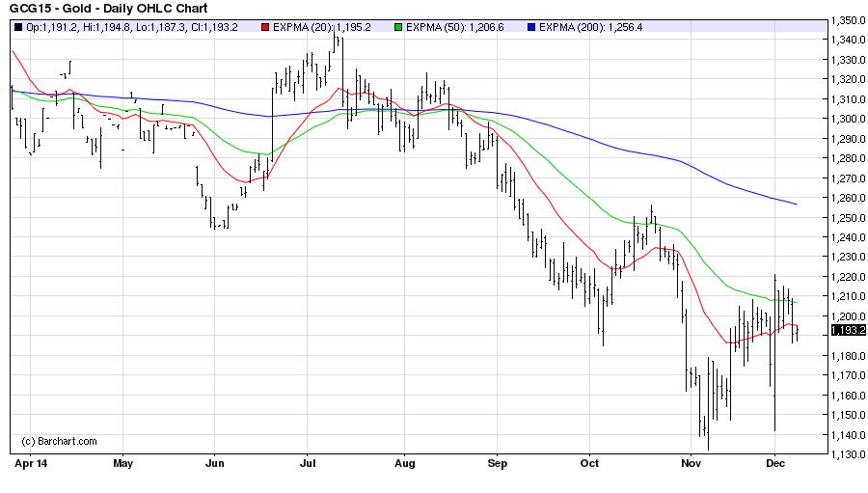Click the red EXPMA (20) legend swatch

267,27
